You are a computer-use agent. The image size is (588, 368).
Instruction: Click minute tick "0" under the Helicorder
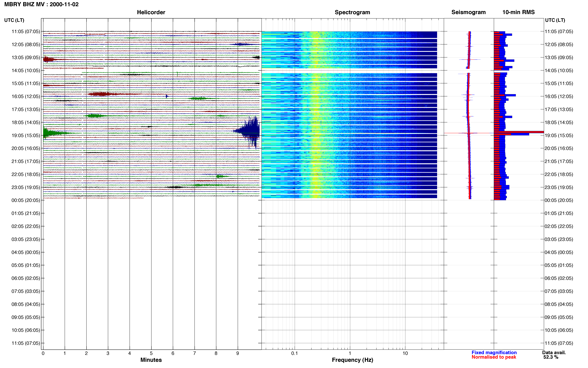point(43,353)
